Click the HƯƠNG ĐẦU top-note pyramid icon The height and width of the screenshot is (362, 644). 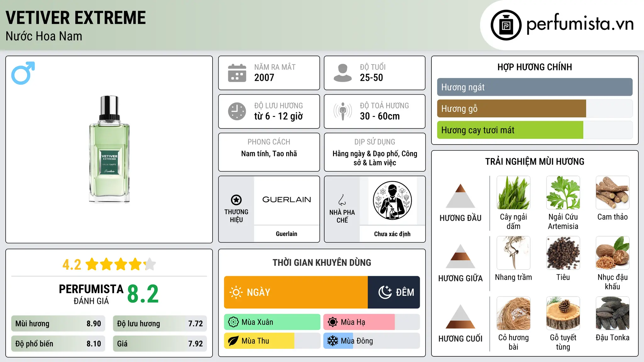click(x=460, y=196)
